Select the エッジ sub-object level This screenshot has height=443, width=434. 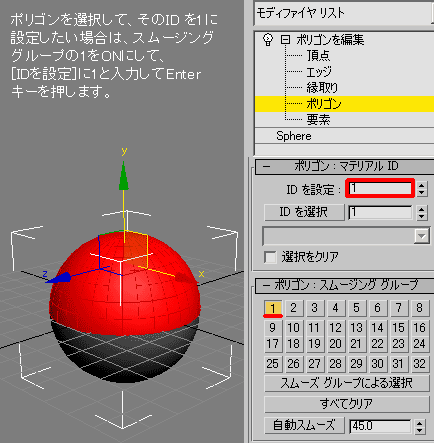point(319,72)
